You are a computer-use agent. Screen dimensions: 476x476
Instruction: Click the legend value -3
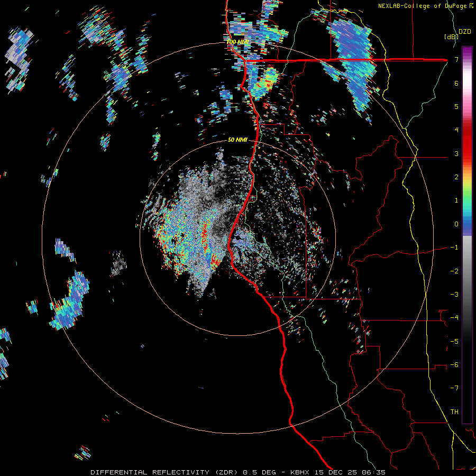[454, 295]
